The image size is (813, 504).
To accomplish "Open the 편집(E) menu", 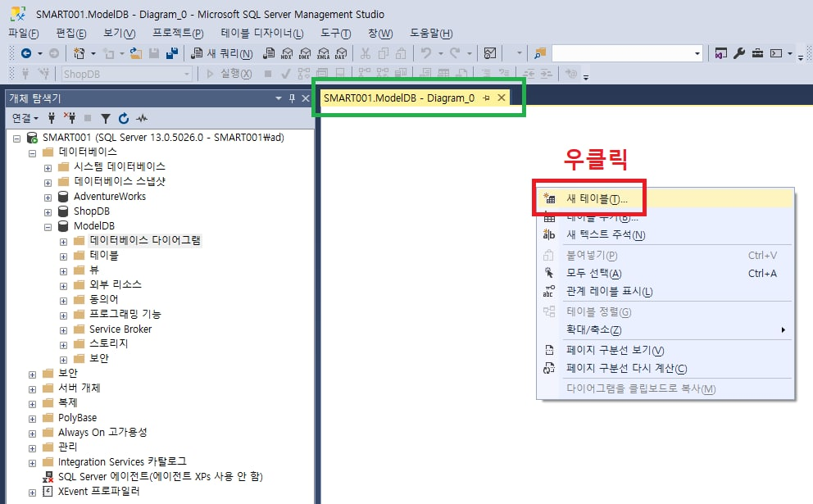I will pyautogui.click(x=71, y=33).
